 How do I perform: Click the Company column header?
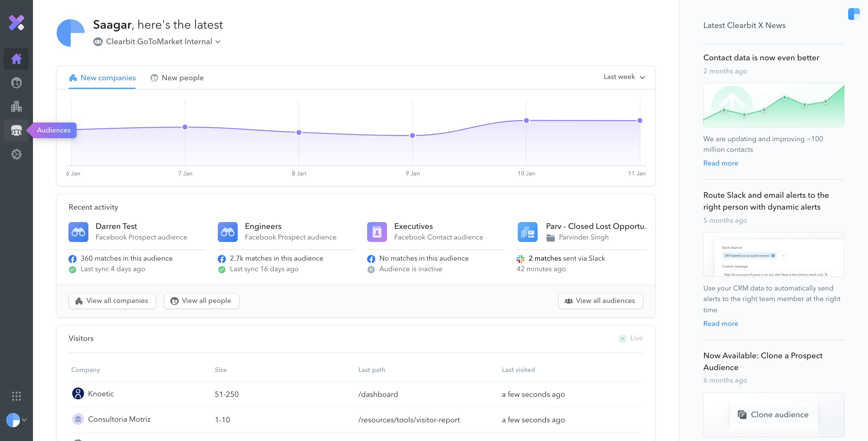(85, 369)
